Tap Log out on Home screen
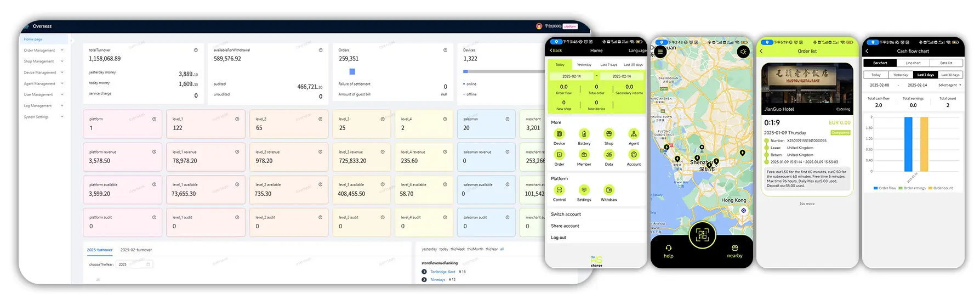 point(559,238)
